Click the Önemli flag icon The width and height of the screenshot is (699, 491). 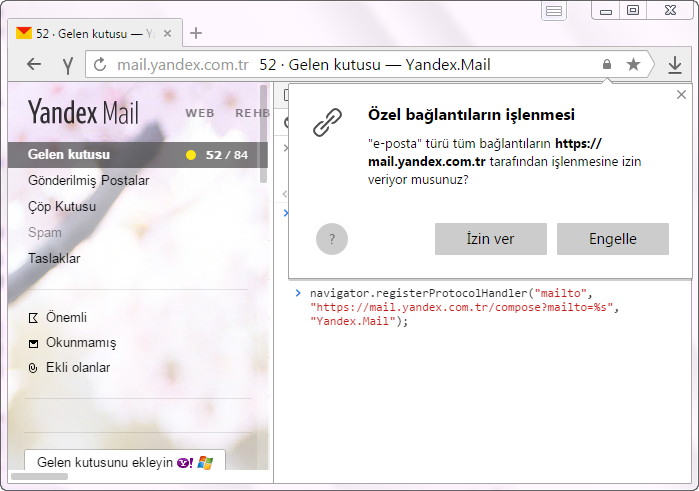click(33, 318)
